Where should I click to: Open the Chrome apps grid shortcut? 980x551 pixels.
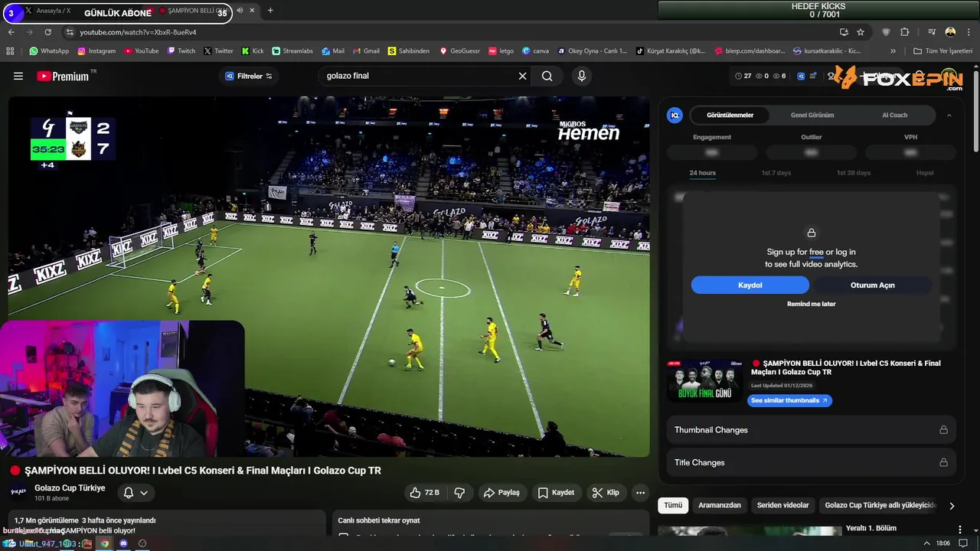pos(10,51)
